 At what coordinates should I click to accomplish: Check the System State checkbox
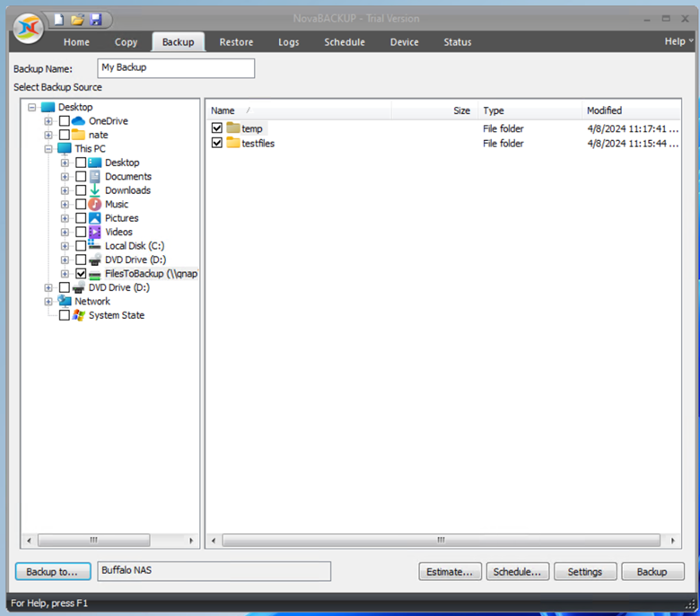(65, 315)
